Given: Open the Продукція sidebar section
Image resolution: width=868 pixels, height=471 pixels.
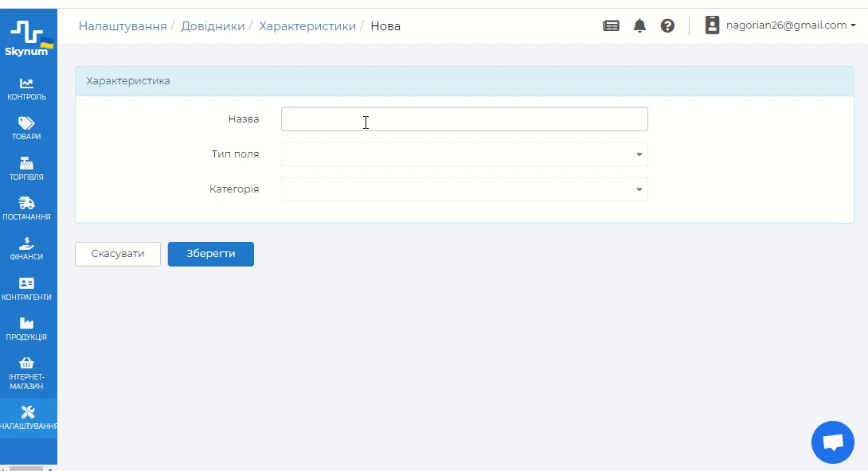Looking at the screenshot, I should [x=26, y=329].
